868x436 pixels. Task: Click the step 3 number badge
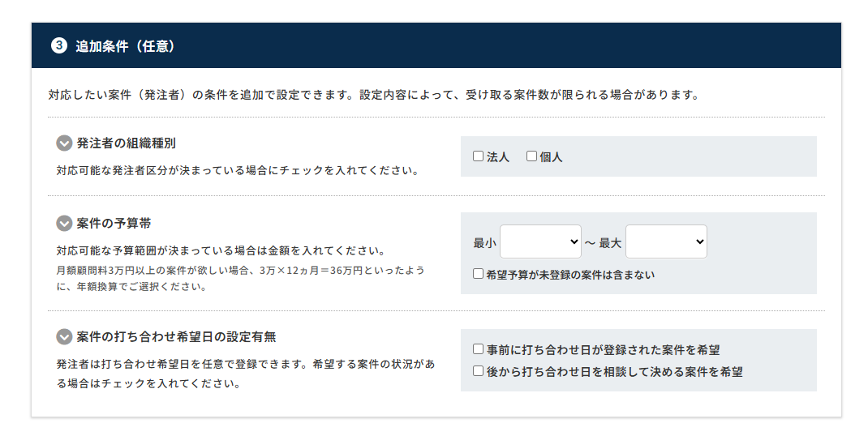point(58,46)
